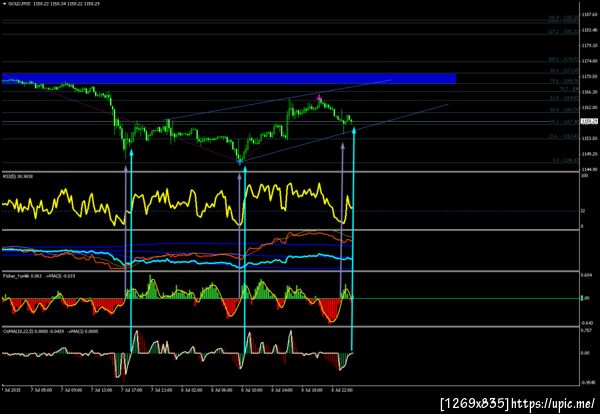The width and height of the screenshot is (600, 414).
Task: Select the magenta arrow marker at price peak
Action: point(320,98)
